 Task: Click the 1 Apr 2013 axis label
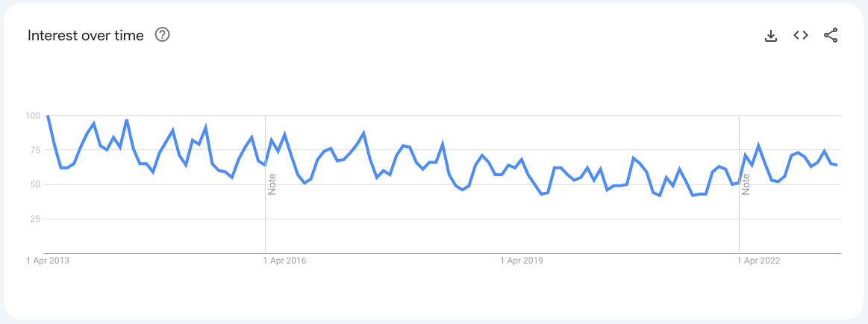(47, 261)
